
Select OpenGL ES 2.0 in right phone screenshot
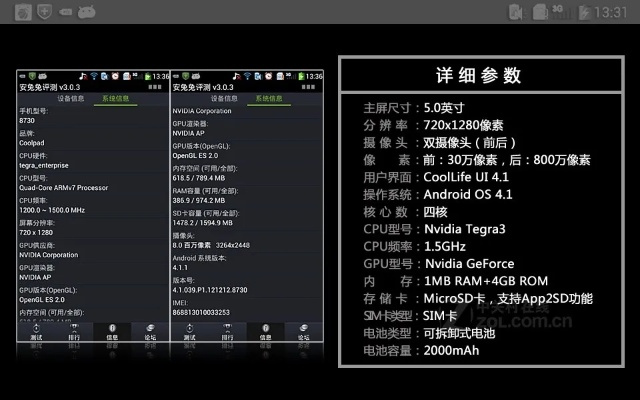(x=195, y=156)
